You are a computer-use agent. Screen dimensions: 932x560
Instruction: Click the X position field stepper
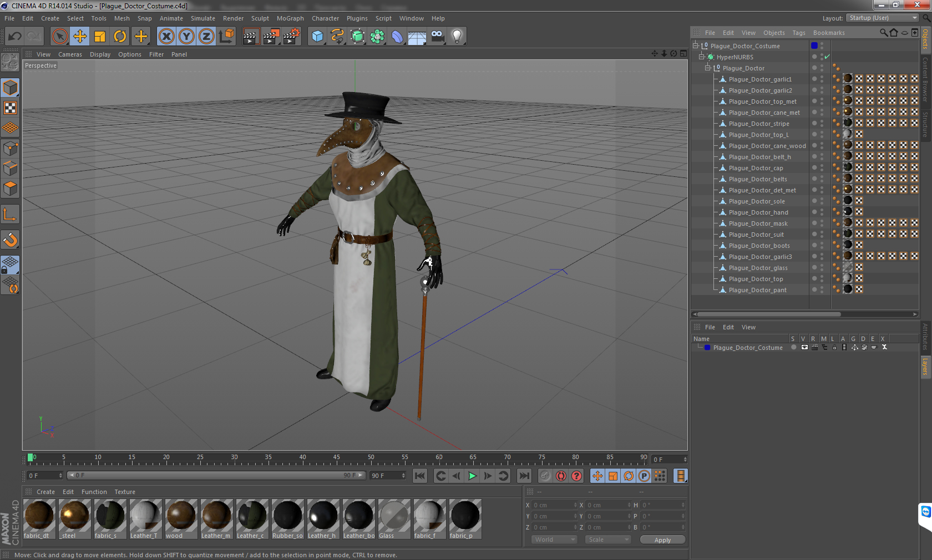coord(575,505)
